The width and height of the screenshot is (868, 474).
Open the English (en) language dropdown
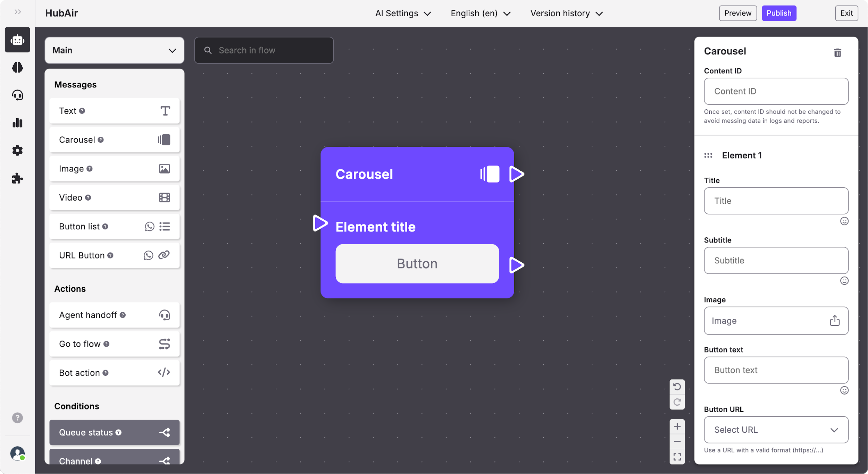[481, 14]
